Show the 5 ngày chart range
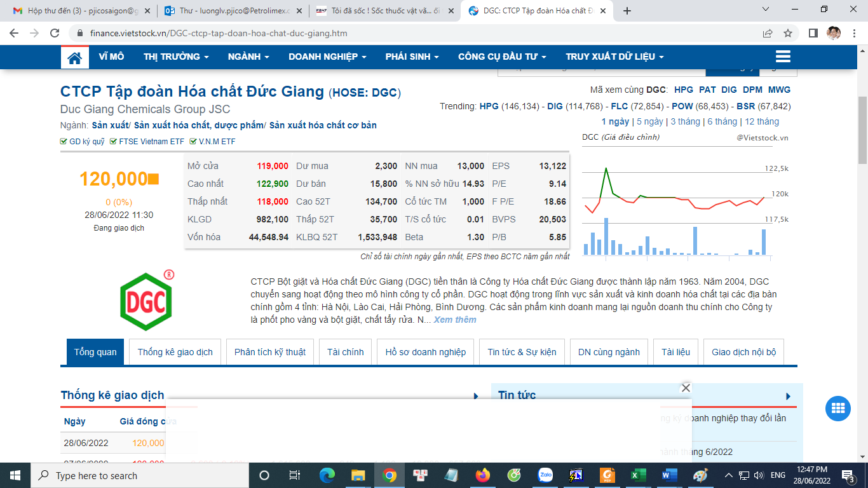 pyautogui.click(x=650, y=121)
